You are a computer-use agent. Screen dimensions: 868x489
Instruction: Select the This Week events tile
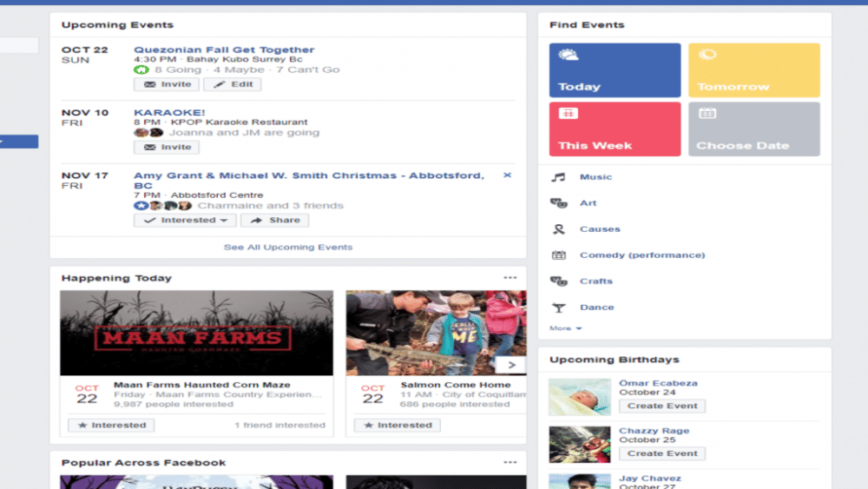coord(615,129)
